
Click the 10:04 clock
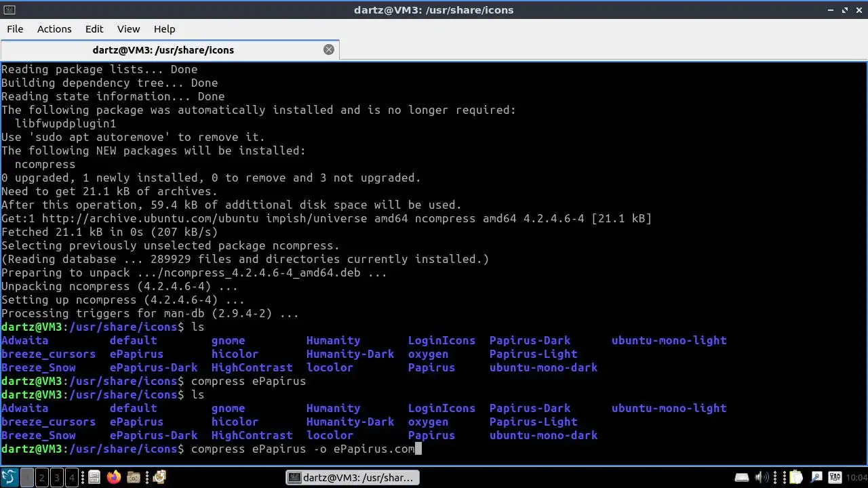856,479
